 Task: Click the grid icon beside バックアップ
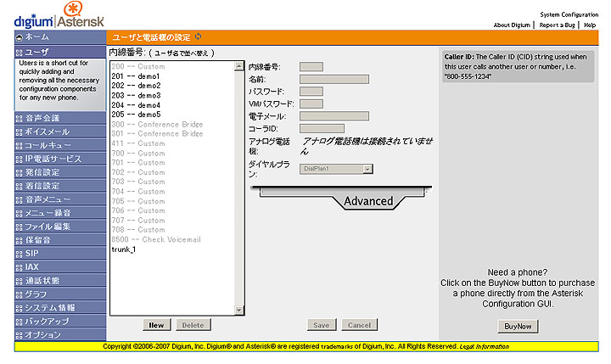19,322
